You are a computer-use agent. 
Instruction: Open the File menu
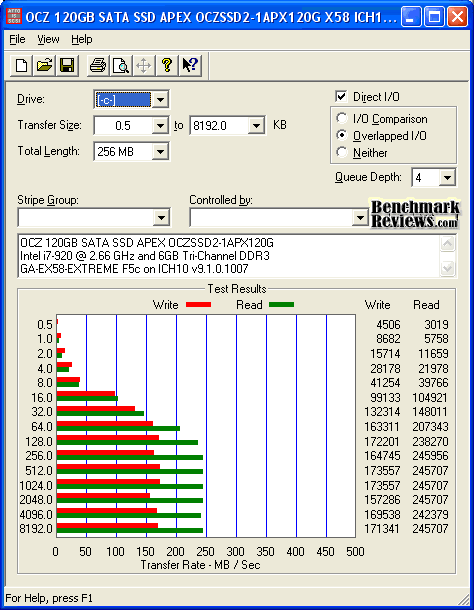coord(17,39)
